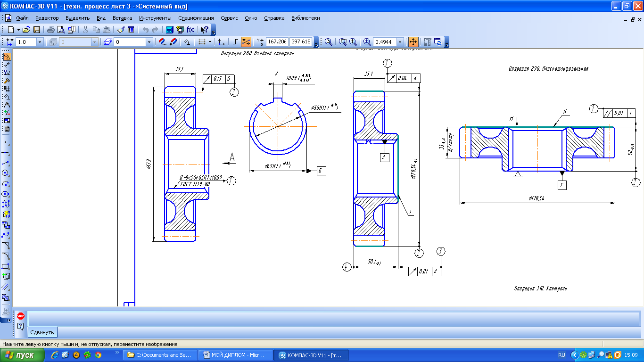This screenshot has width=644, height=362.
Task: Print the drawing using the printer icon
Action: pos(51,30)
